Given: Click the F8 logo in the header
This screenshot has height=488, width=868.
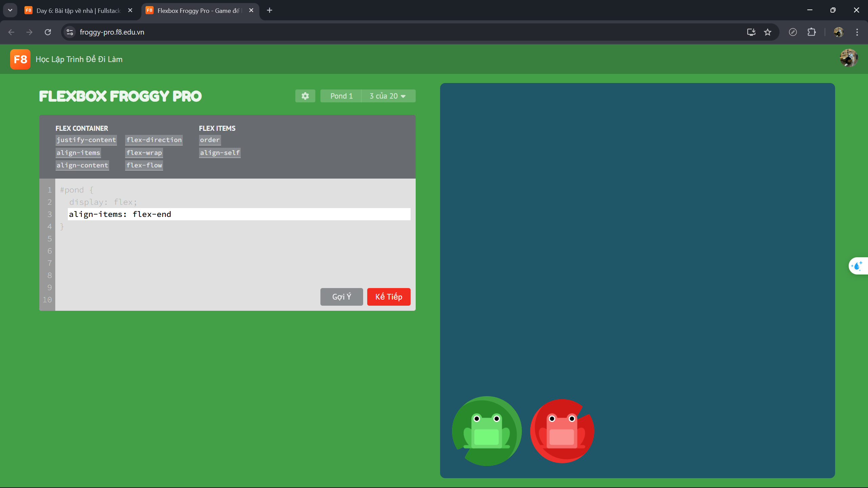Looking at the screenshot, I should [x=20, y=59].
